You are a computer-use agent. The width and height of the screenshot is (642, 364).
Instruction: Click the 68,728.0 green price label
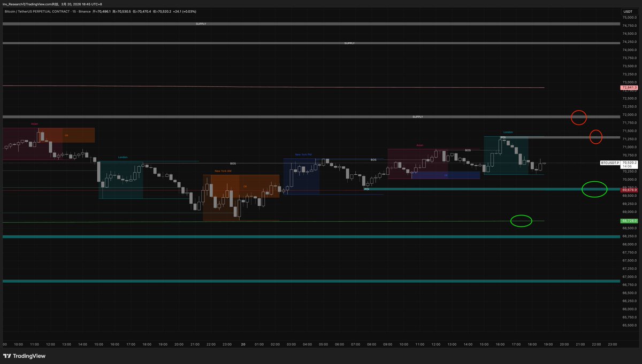[628, 221]
